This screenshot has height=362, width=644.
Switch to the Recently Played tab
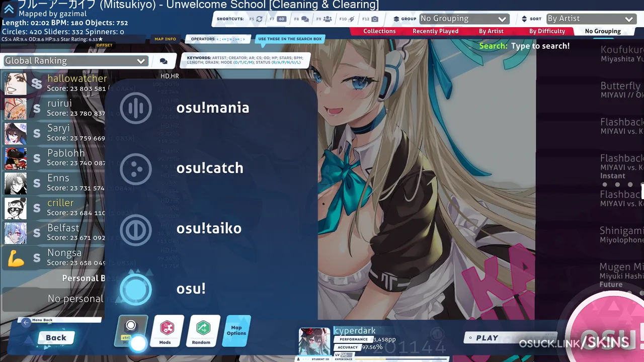pyautogui.click(x=435, y=31)
